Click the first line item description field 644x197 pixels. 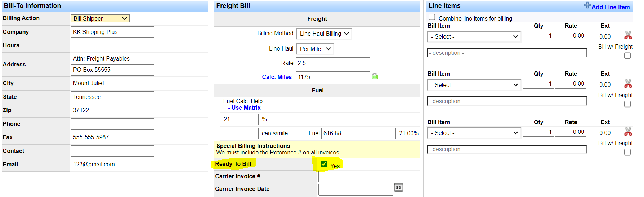click(507, 53)
